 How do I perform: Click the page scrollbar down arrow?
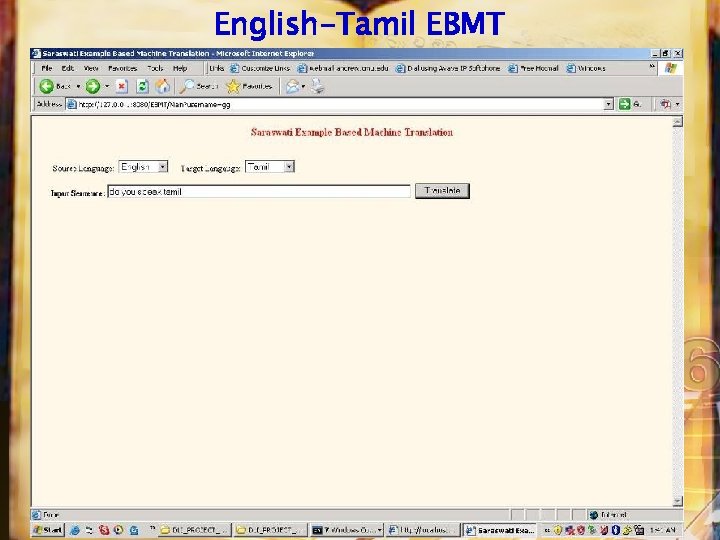[677, 501]
